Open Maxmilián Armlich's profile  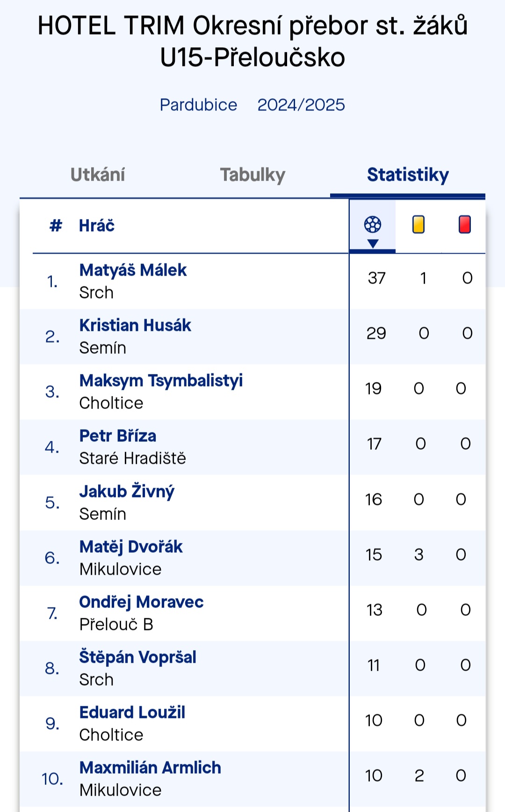[x=150, y=768]
